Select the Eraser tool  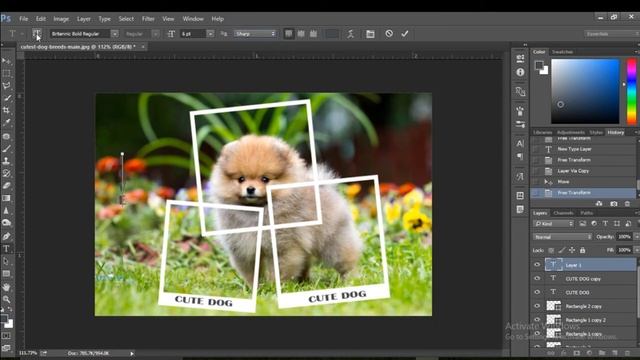(x=6, y=186)
